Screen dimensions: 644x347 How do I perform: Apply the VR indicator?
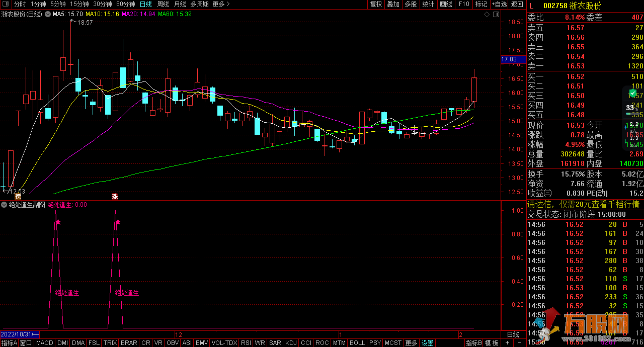coord(158,343)
